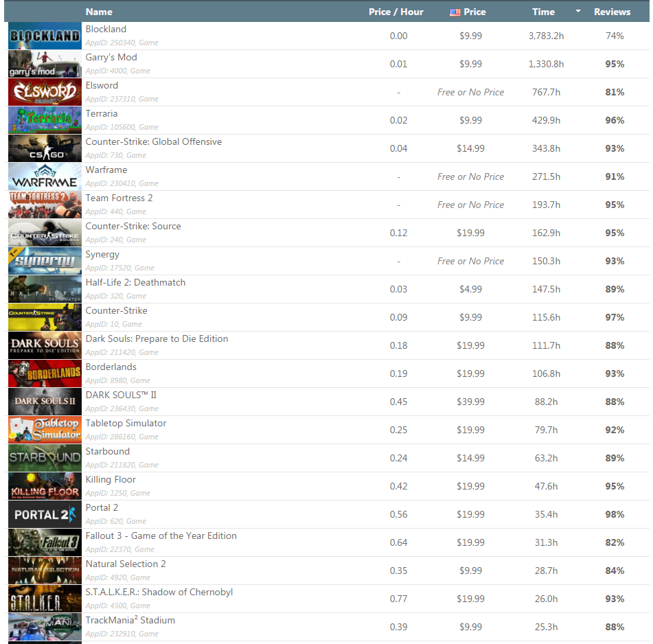Open the Starbound title link

tap(107, 451)
